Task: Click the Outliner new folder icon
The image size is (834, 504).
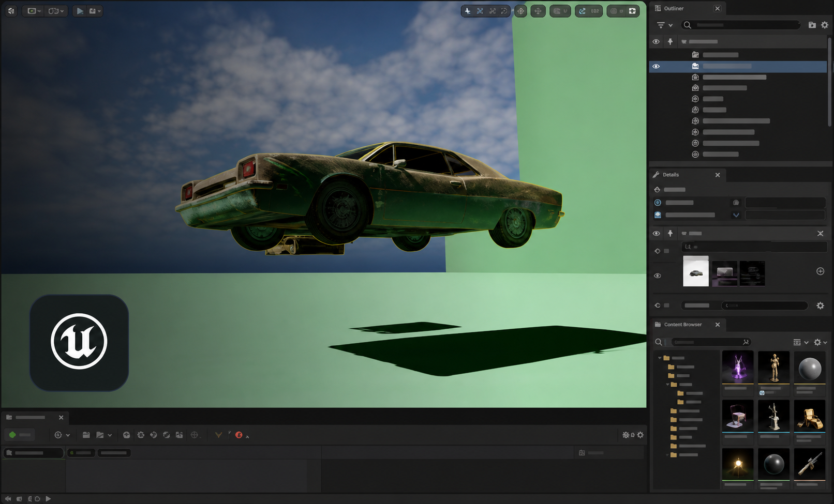Action: click(812, 25)
